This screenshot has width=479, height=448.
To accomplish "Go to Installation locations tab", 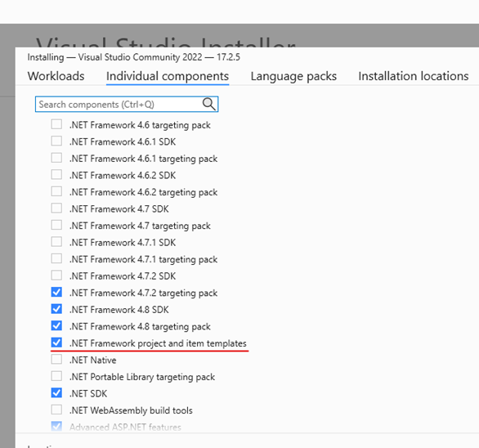I will click(414, 76).
